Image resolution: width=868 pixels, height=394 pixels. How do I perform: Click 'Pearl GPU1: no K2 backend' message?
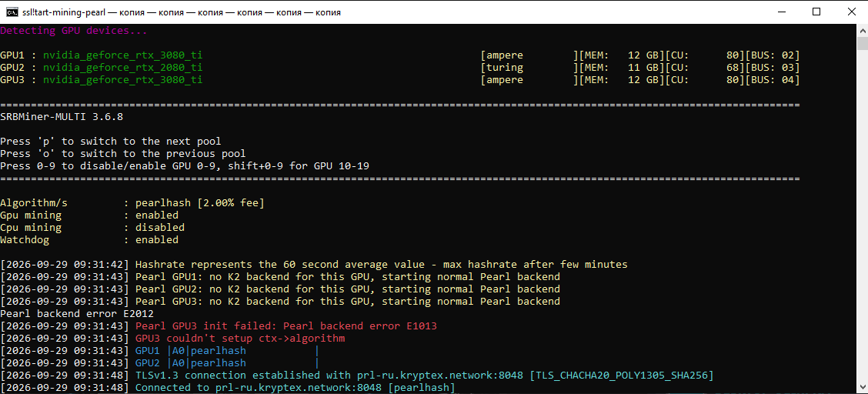click(x=348, y=277)
